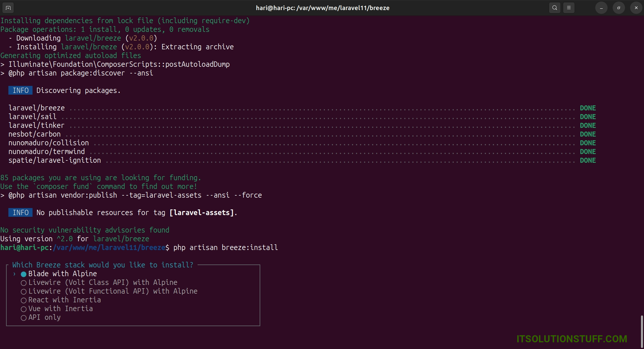Viewport: 644px width, 349px height.
Task: Click the 'laravel/tinker' package row
Action: click(302, 126)
